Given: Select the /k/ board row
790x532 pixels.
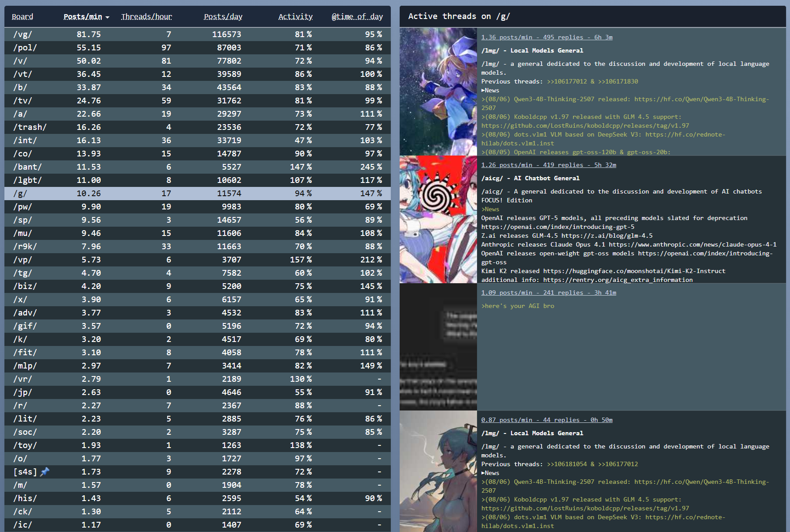Looking at the screenshot, I should tap(198, 339).
